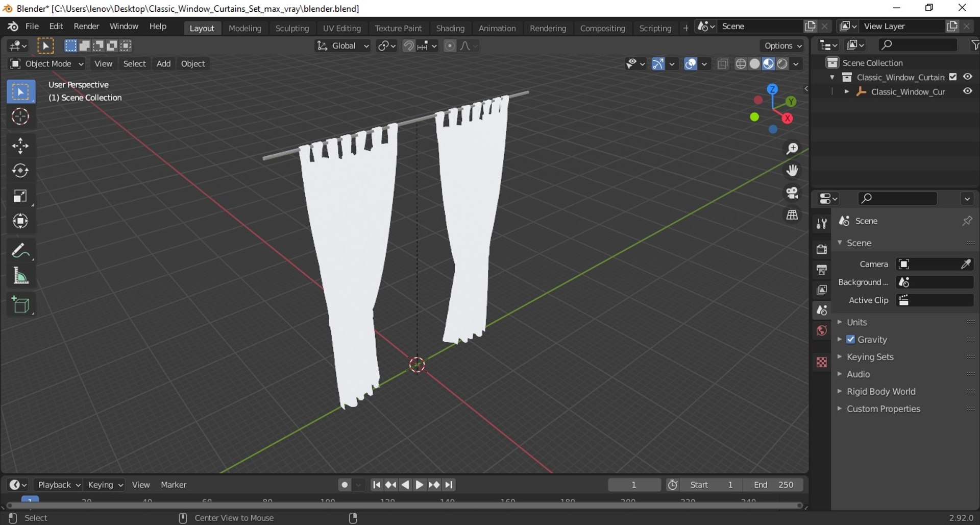Image resolution: width=980 pixels, height=525 pixels.
Task: Open the Render menu
Action: (86, 27)
